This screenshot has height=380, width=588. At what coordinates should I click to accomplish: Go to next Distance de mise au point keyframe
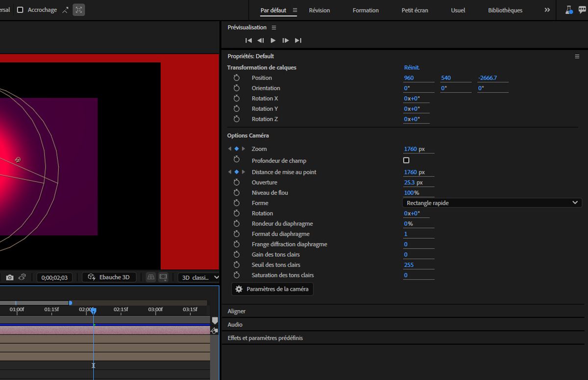[x=244, y=172]
